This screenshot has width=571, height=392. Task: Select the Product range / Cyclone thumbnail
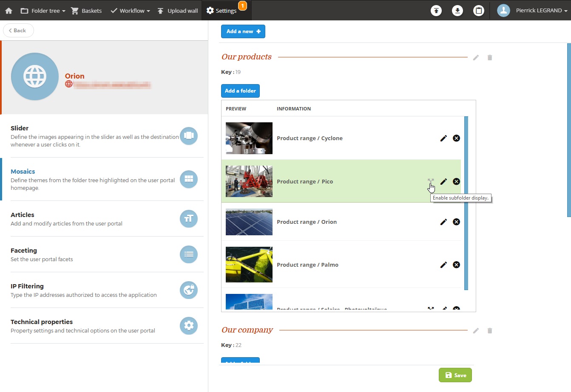point(249,138)
